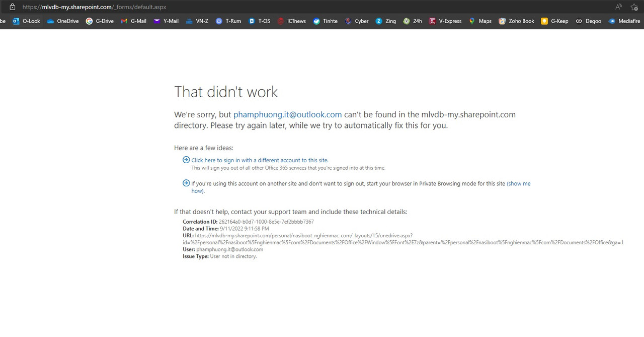Open the Read Aloud icon in address bar
The image size is (644, 337).
[x=619, y=7]
